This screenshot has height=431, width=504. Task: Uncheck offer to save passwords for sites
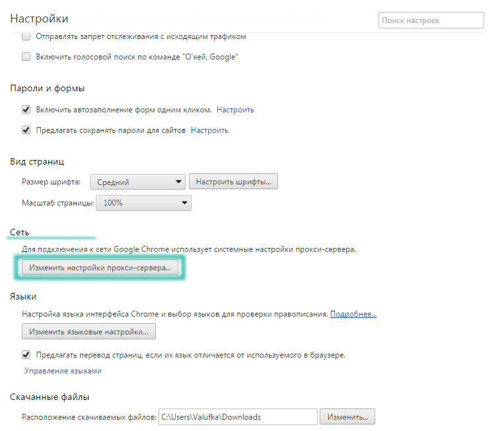coord(26,130)
